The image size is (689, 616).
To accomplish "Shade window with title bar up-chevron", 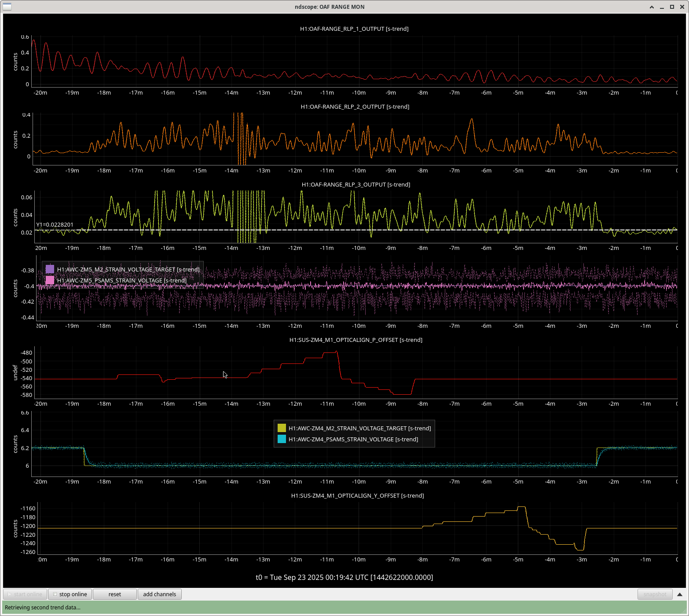I will [x=652, y=7].
